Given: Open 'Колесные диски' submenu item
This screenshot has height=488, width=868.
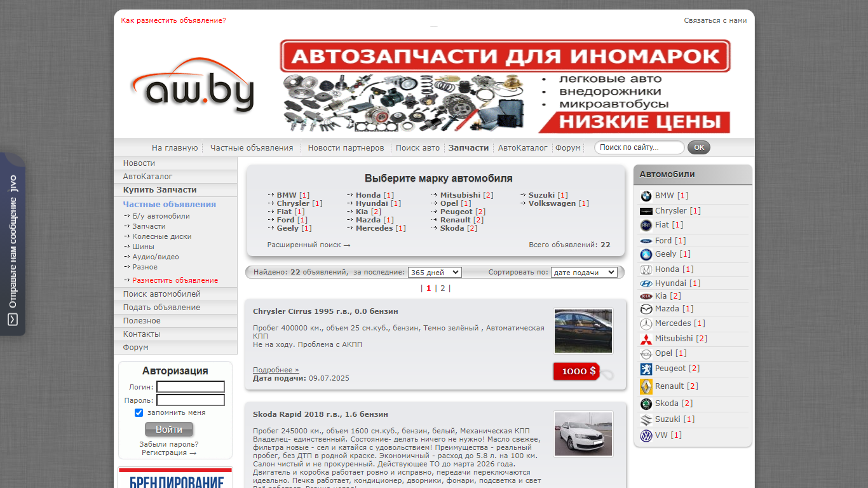Looking at the screenshot, I should coord(162,236).
